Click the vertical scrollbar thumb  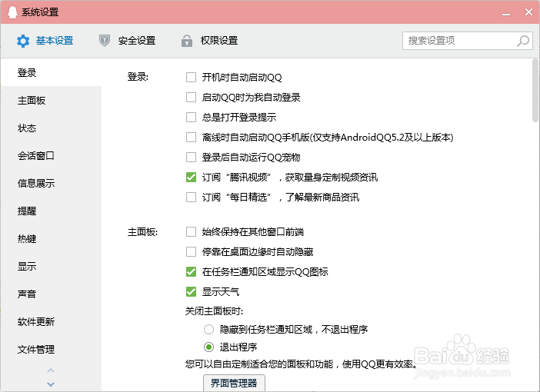[535, 91]
